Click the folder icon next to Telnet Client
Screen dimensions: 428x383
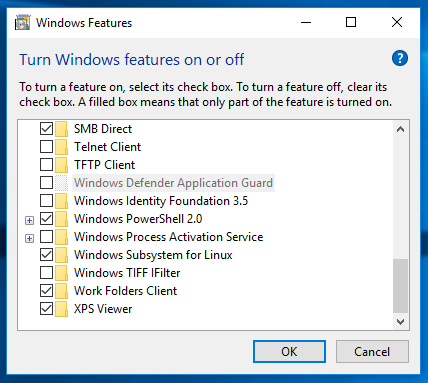click(61, 147)
